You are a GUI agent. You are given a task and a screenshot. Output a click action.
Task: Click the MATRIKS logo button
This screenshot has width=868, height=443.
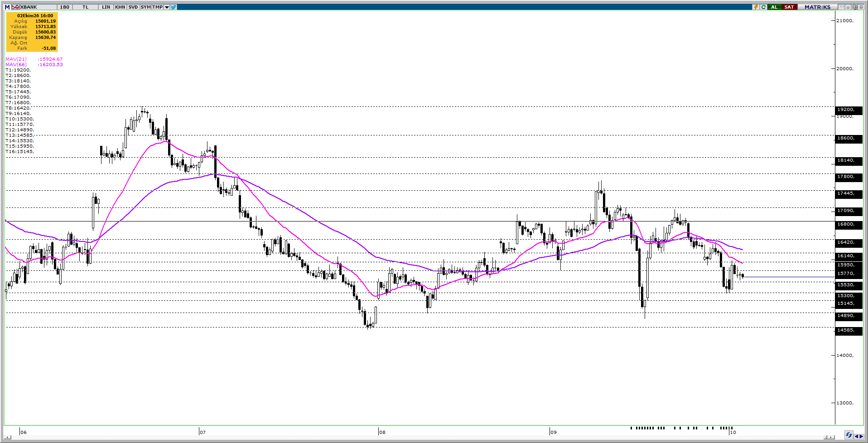click(817, 7)
